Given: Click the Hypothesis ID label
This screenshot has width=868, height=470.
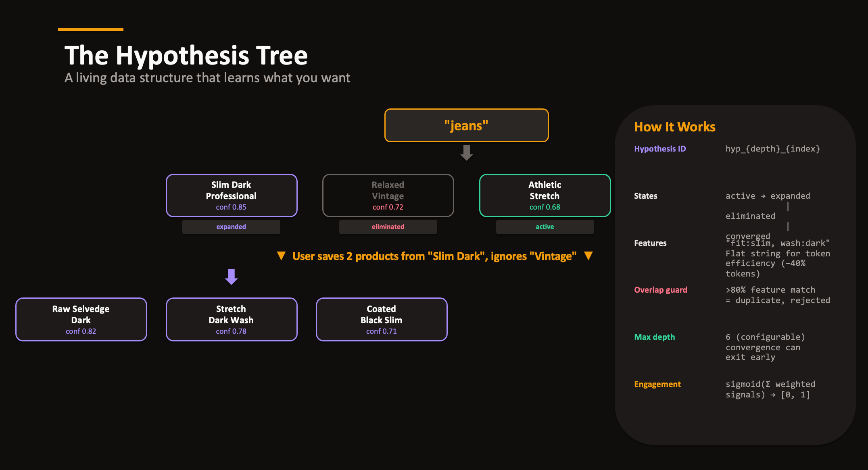Looking at the screenshot, I should click(x=659, y=149).
